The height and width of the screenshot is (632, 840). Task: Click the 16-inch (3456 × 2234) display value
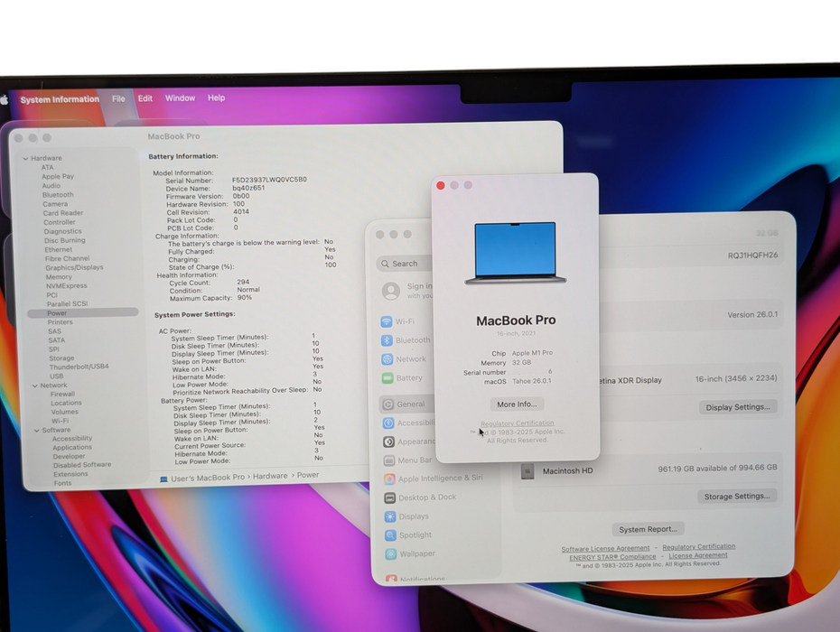[x=736, y=378]
